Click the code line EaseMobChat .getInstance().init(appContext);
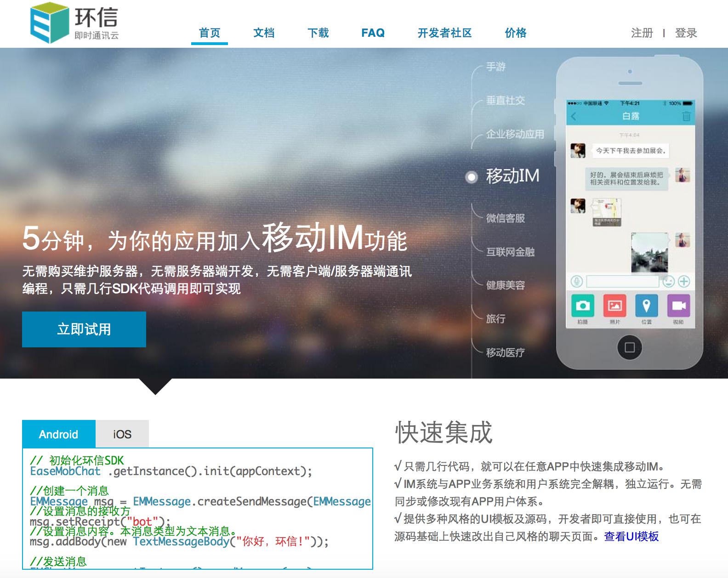Viewport: 728px width, 578px height. click(x=171, y=471)
